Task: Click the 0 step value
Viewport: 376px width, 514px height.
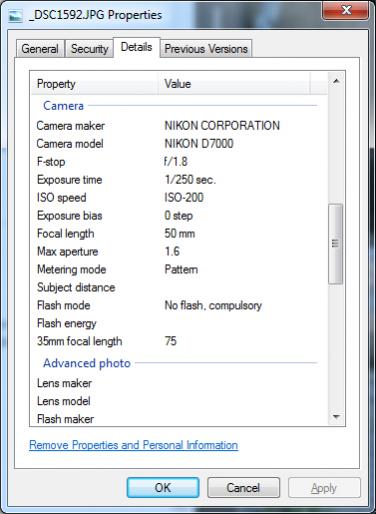Action: tap(179, 216)
